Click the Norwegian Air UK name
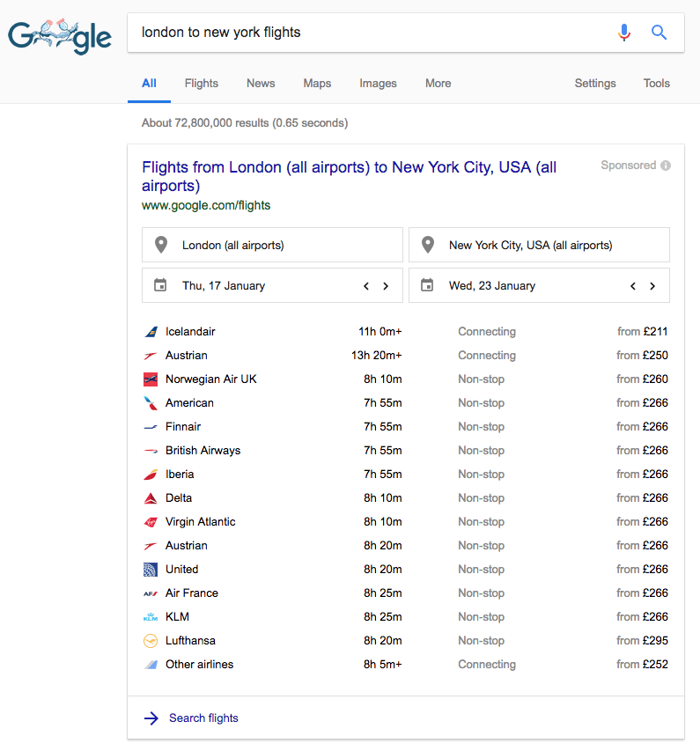Image resolution: width=700 pixels, height=751 pixels. [211, 379]
